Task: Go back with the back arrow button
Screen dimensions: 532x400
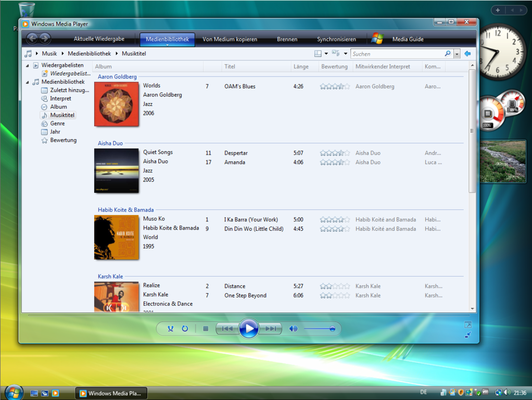Action: click(32, 38)
